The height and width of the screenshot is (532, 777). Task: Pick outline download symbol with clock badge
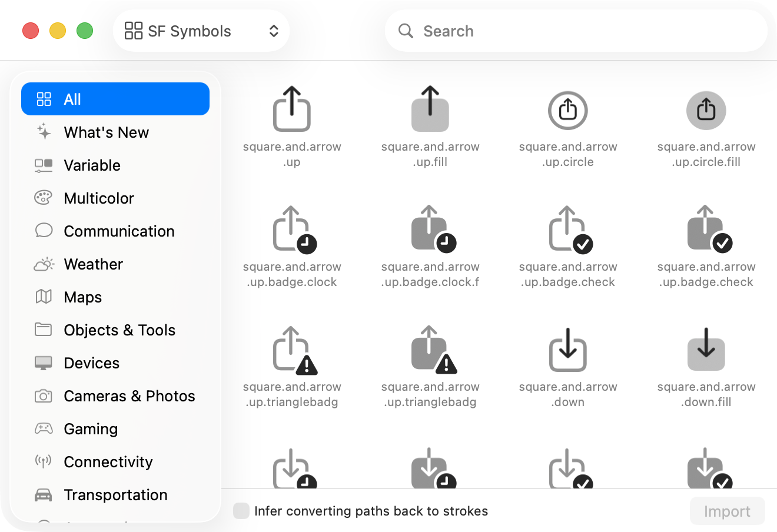[294, 468]
